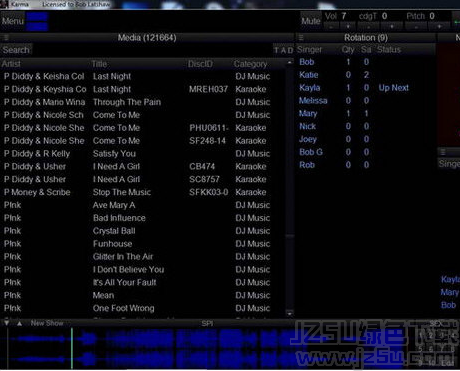The width and height of the screenshot is (460, 371).
Task: Select Come To Me disc PHU0611
Action: 143,128
